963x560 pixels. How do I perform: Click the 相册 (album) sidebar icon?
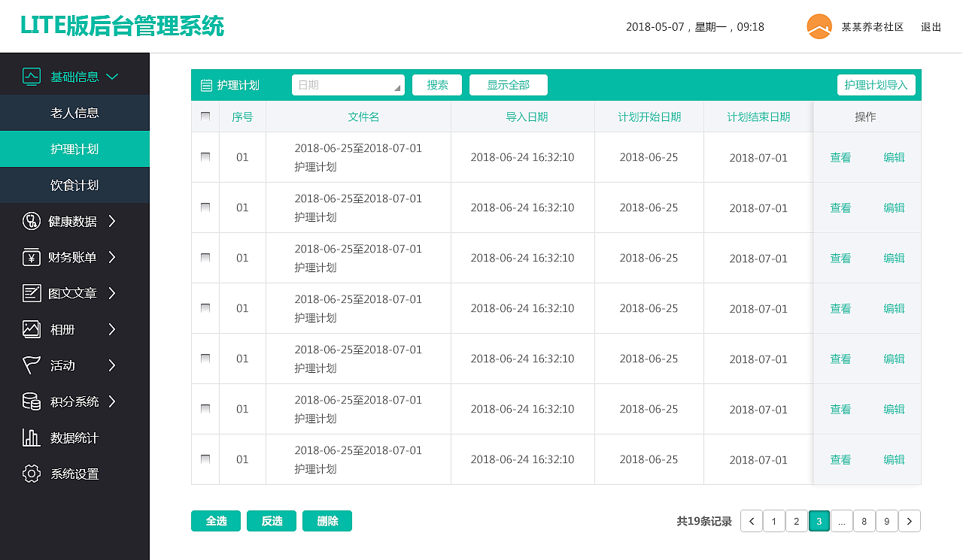pyautogui.click(x=31, y=329)
